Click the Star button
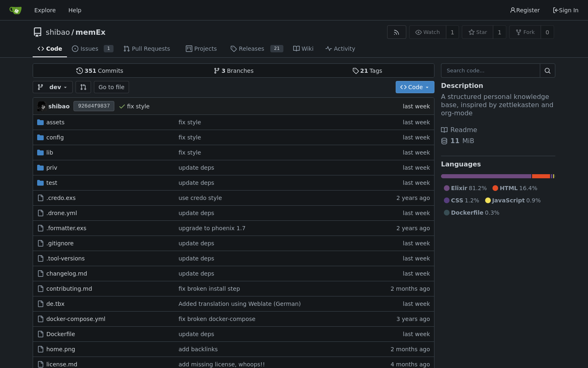The height and width of the screenshot is (368, 588). click(477, 32)
